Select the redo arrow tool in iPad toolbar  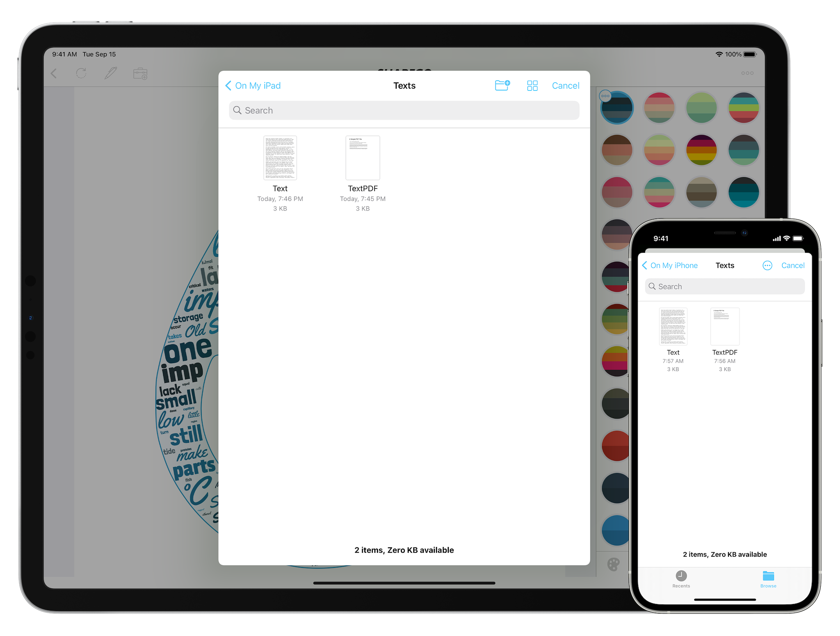tap(81, 75)
